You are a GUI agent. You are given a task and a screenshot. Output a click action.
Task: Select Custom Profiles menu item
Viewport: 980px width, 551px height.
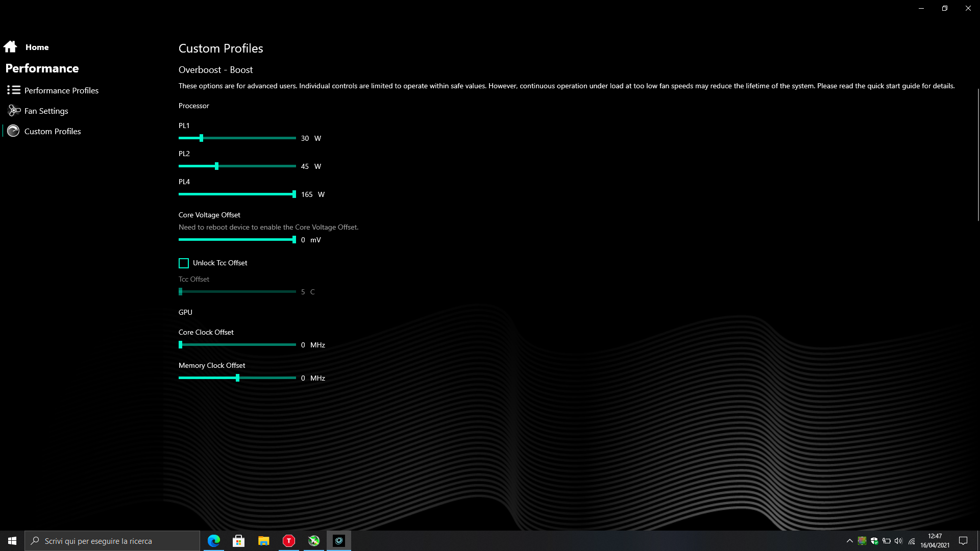click(x=53, y=131)
